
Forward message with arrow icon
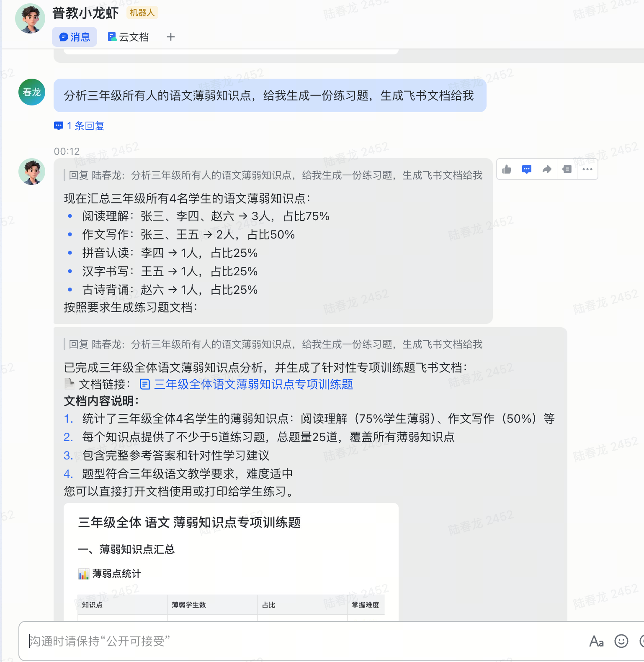(547, 169)
